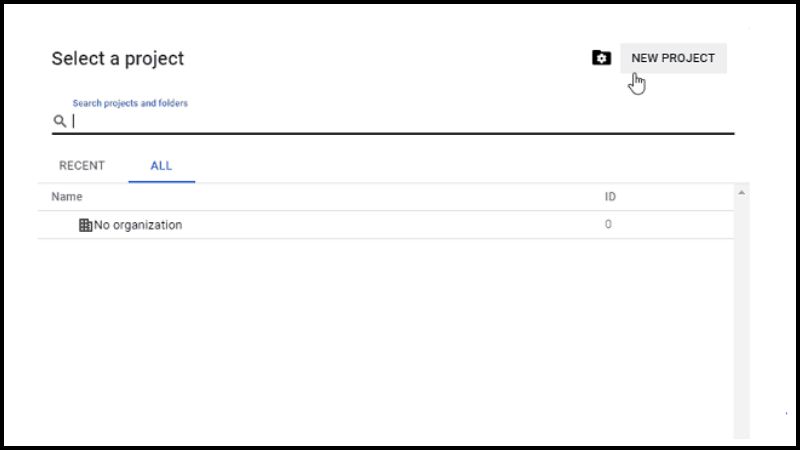The height and width of the screenshot is (450, 800).
Task: Click the ID value 0
Action: tap(608, 224)
